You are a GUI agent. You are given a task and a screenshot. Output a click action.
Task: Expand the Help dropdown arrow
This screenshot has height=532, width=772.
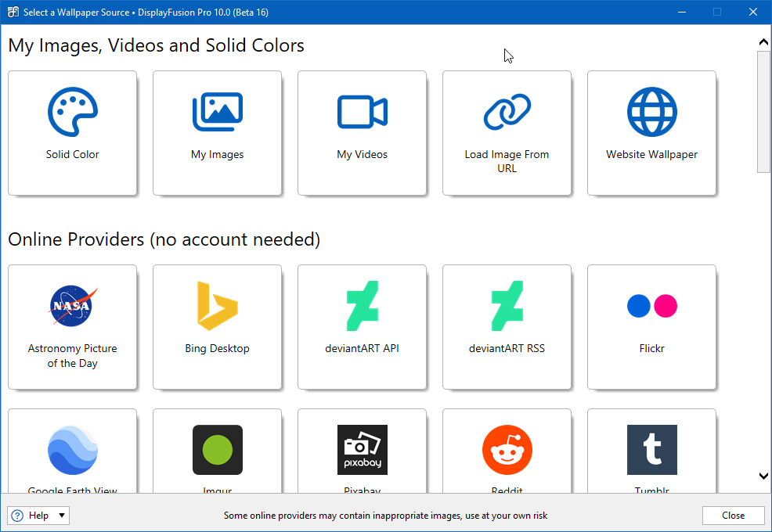pos(62,516)
